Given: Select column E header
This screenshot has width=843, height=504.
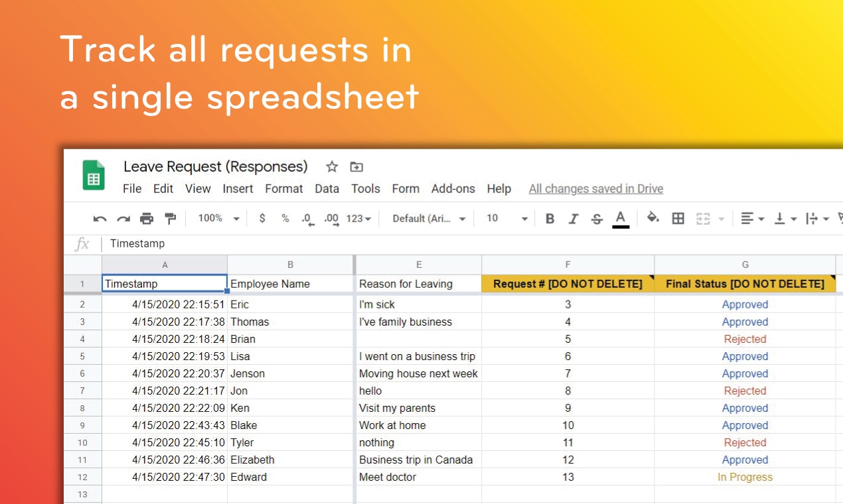Looking at the screenshot, I should point(419,265).
